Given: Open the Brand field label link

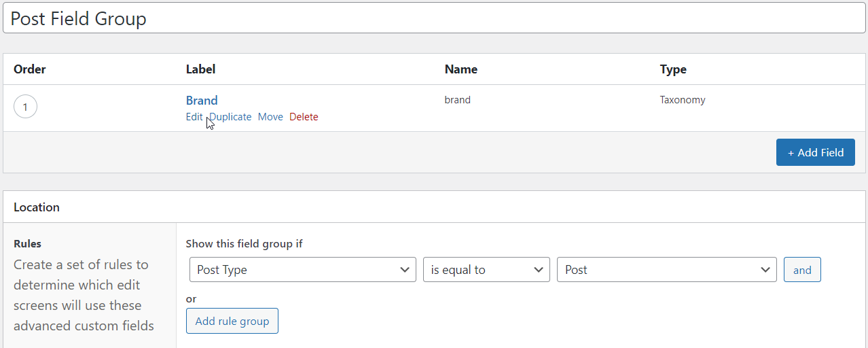Looking at the screenshot, I should pyautogui.click(x=202, y=101).
